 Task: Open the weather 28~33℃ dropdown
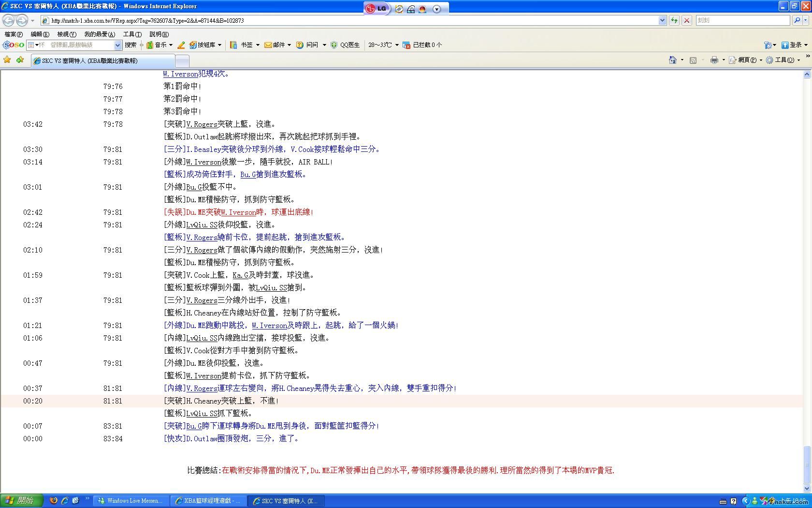[397, 45]
